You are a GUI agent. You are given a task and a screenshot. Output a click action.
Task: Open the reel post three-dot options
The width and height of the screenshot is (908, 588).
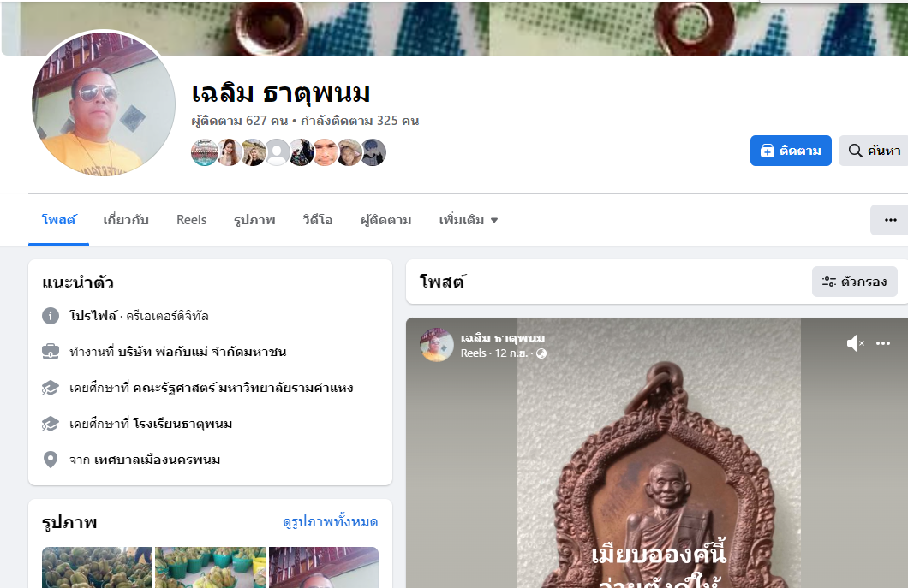click(x=883, y=343)
